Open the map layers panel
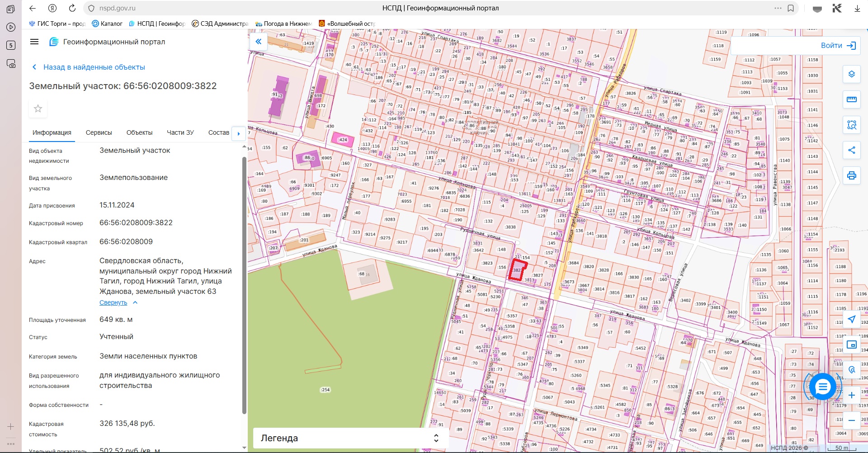 pyautogui.click(x=851, y=74)
